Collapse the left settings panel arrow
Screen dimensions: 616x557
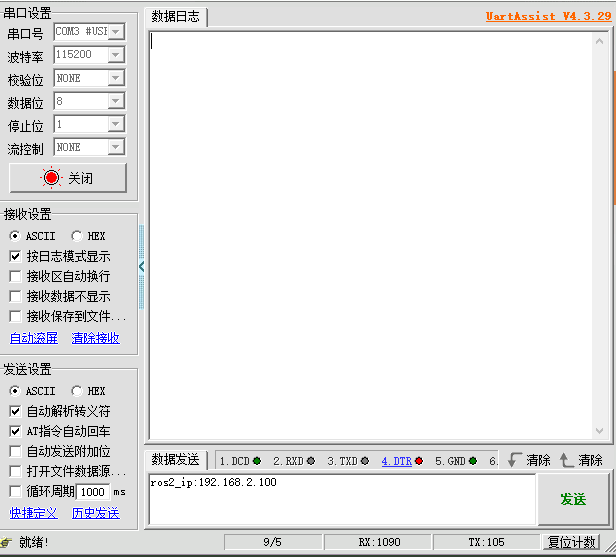click(x=141, y=267)
